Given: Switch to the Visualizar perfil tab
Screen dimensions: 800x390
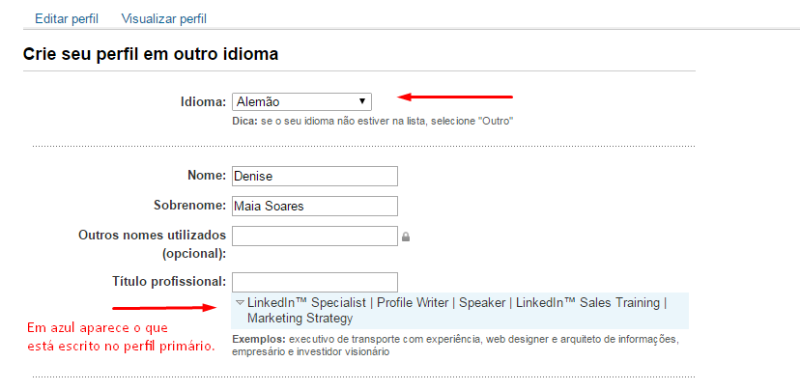Looking at the screenshot, I should pyautogui.click(x=164, y=19).
